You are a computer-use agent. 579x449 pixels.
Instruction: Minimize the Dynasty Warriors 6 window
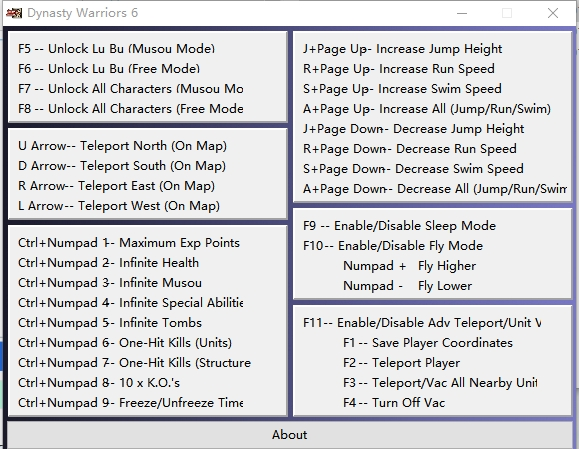click(x=462, y=13)
